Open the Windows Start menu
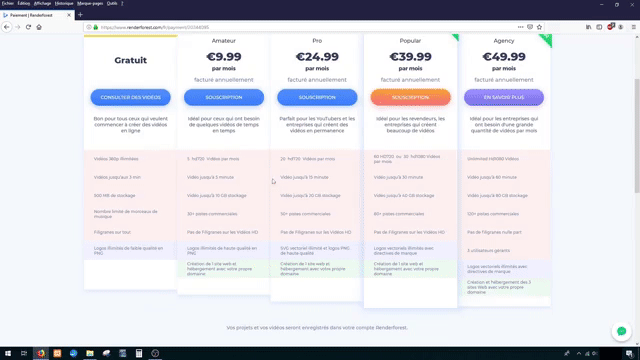This screenshot has width=640, height=360. click(8, 353)
